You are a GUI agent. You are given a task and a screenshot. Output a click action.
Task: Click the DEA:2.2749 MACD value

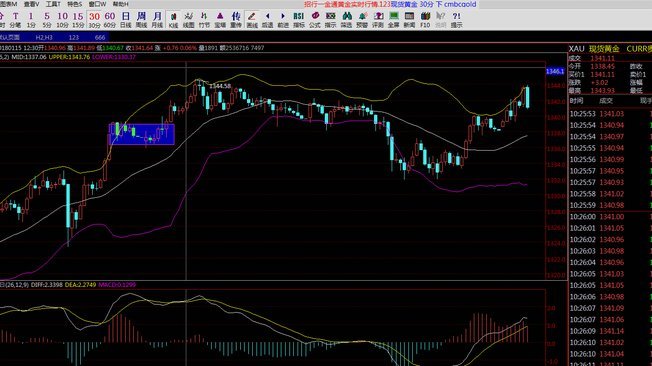click(80, 285)
